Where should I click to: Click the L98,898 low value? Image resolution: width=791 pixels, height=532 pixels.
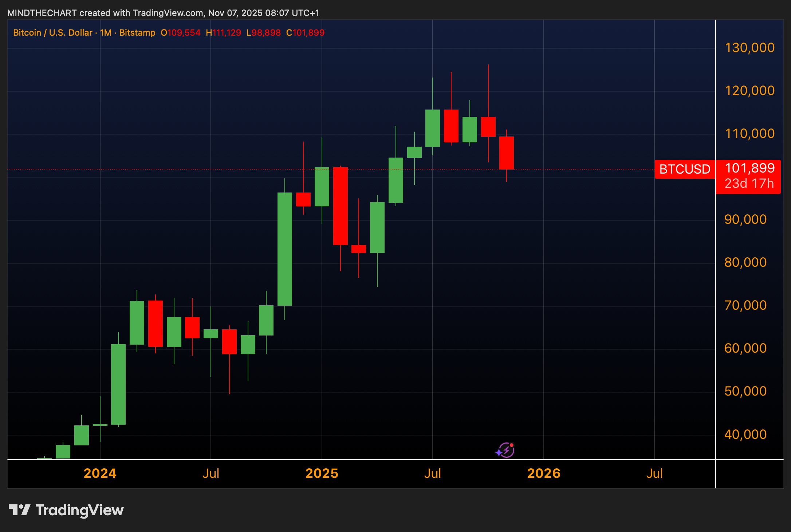coord(264,33)
